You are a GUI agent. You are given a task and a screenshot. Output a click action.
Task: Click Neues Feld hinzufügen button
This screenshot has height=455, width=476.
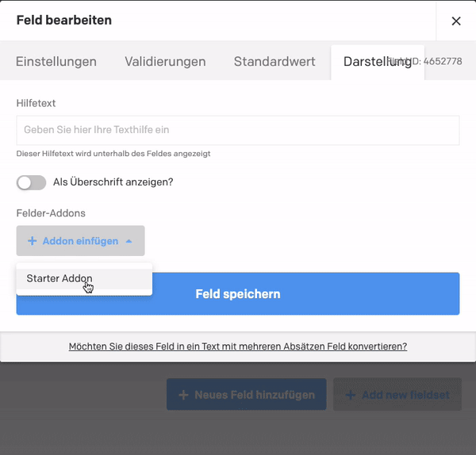(247, 394)
